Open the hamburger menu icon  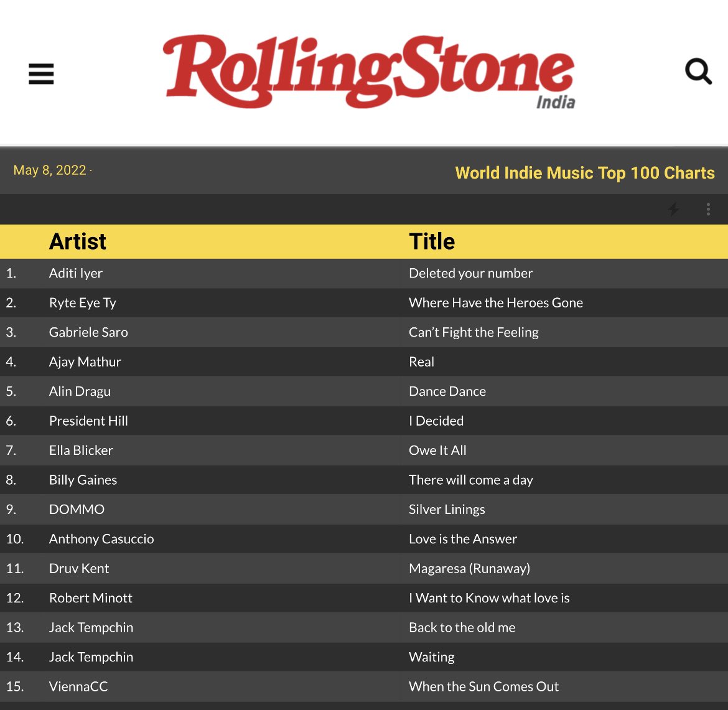coord(41,74)
